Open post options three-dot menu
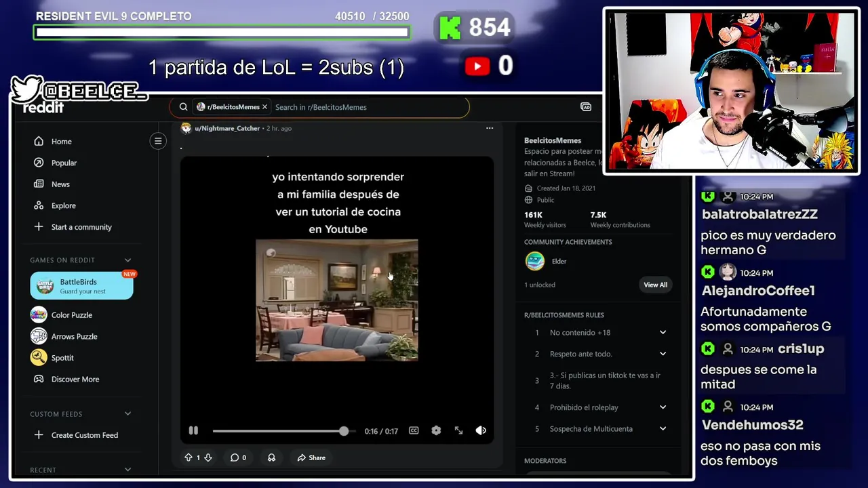This screenshot has width=868, height=488. click(490, 128)
